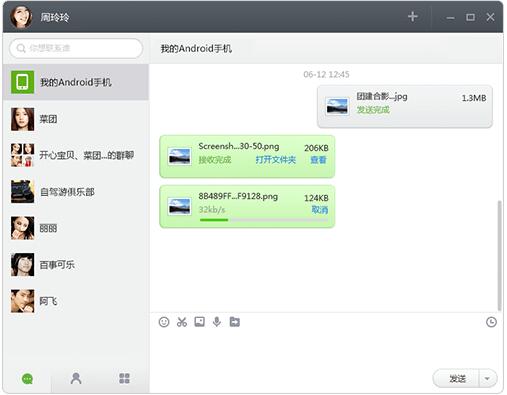The height and width of the screenshot is (395, 507).
Task: Click 接收完成 status text
Action: [215, 160]
